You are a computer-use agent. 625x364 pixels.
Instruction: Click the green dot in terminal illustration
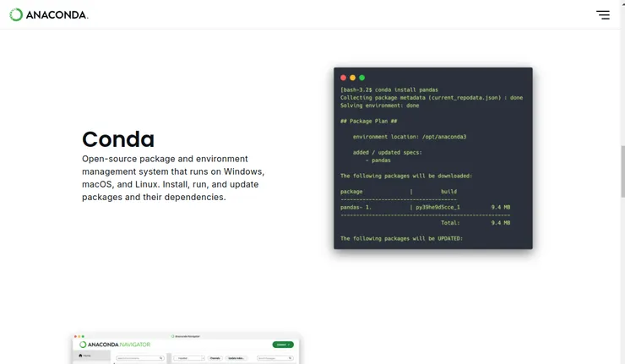[362, 78]
